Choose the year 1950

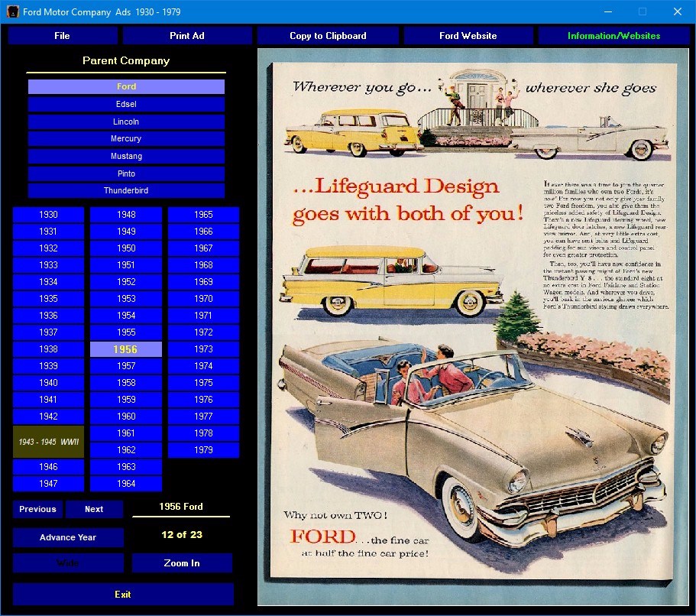pos(126,248)
